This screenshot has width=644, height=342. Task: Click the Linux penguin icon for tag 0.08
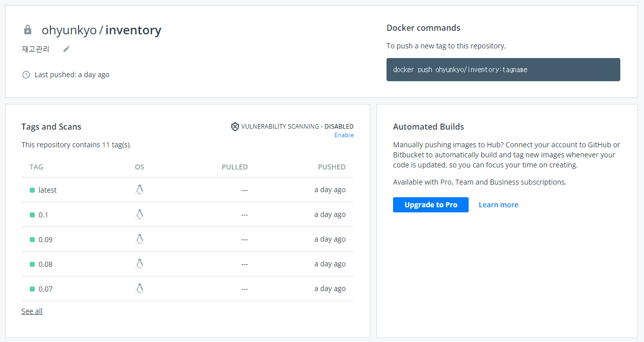tap(140, 264)
